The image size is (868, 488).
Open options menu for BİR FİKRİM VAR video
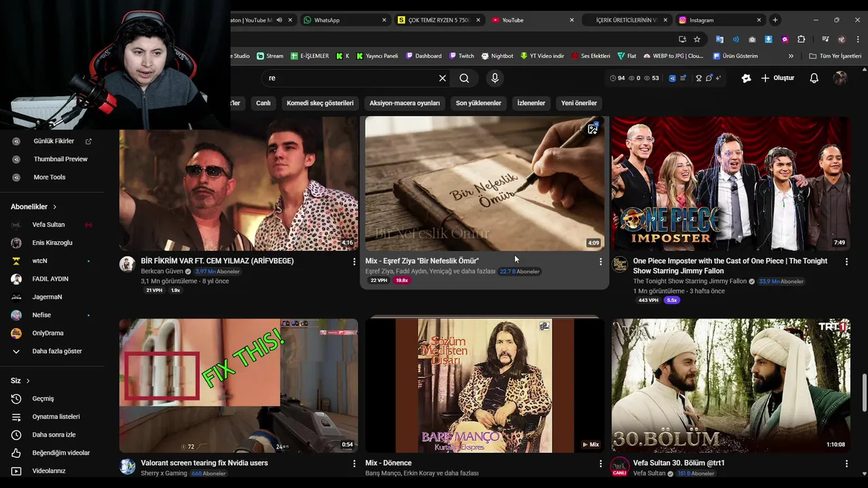pos(354,262)
